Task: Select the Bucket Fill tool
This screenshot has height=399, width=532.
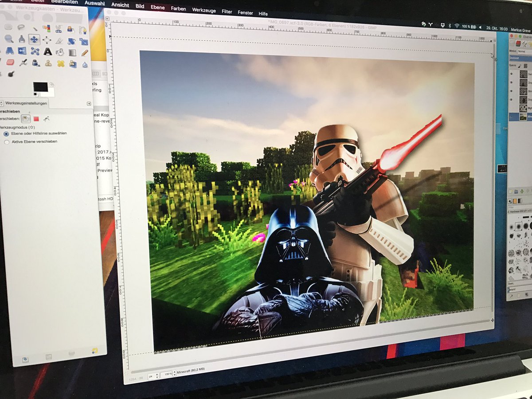Action: tap(59, 52)
